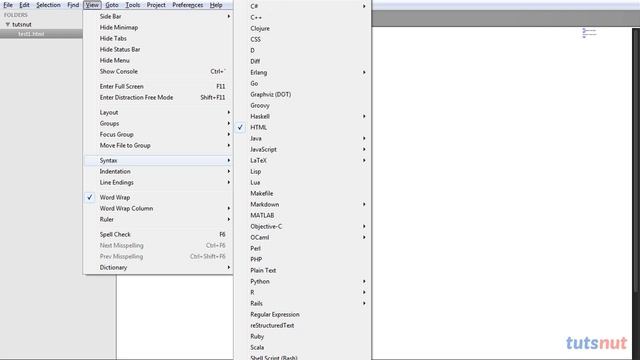This screenshot has height=360, width=640.
Task: Expand the Haskell syntax submenu
Action: click(302, 116)
